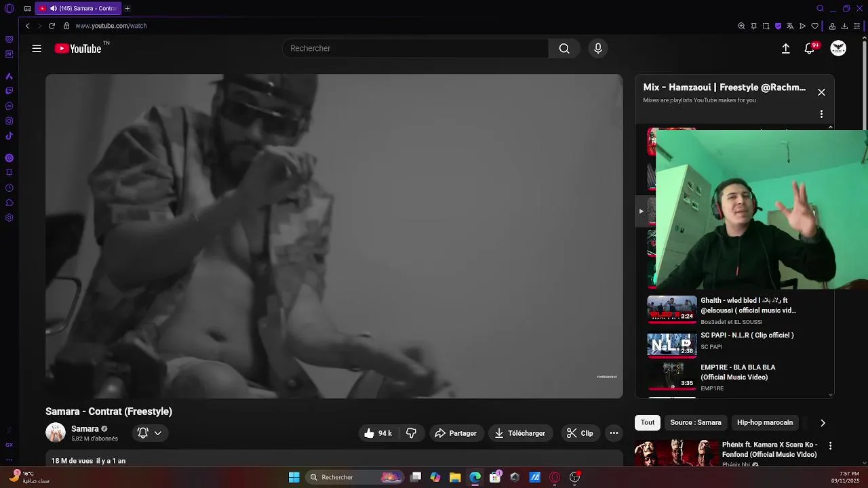The image size is (868, 488).
Task: Close the Mix playlist panel
Action: pyautogui.click(x=821, y=92)
